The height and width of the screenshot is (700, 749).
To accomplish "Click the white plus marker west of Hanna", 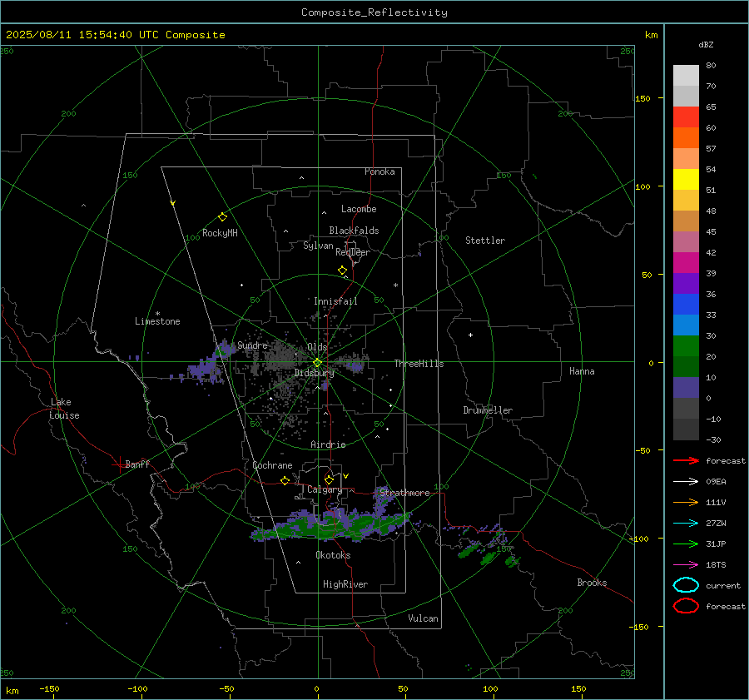I will click(x=470, y=335).
